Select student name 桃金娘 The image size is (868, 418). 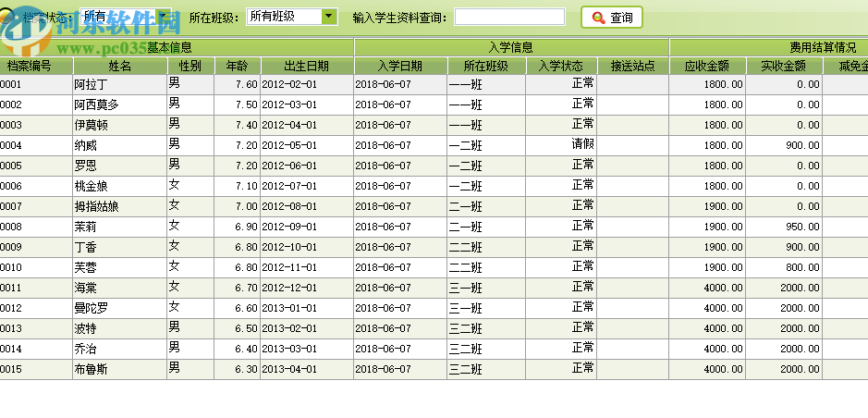91,187
